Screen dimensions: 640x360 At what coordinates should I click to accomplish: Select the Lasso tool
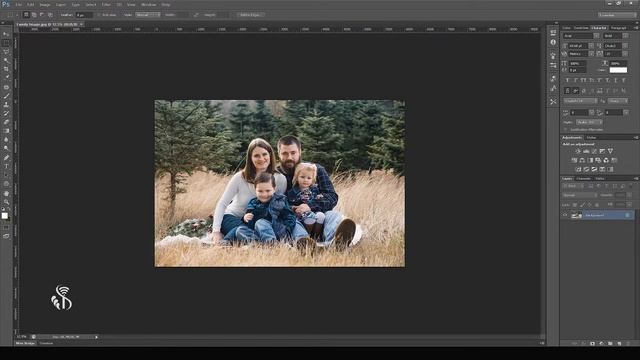coord(6,52)
